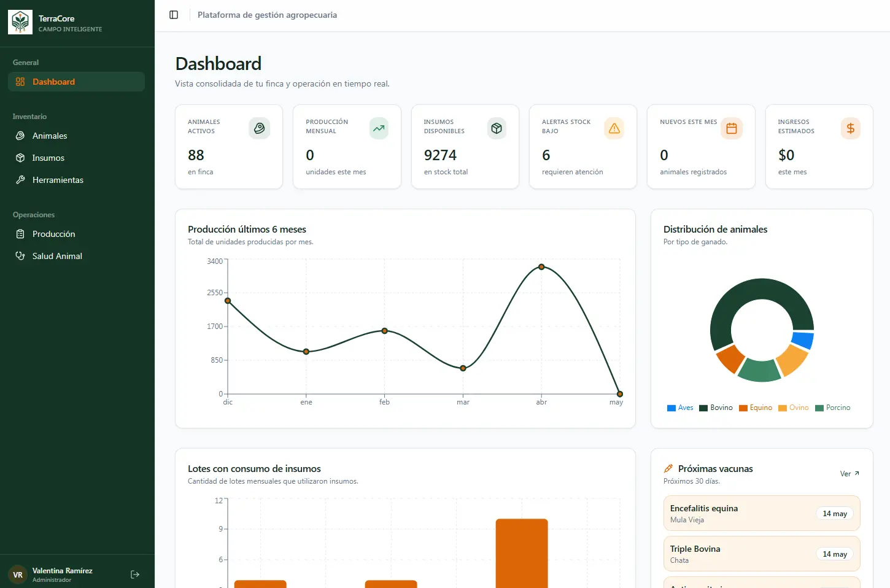The image size is (890, 588).
Task: Click the Ovino legend entry
Action: tap(794, 408)
